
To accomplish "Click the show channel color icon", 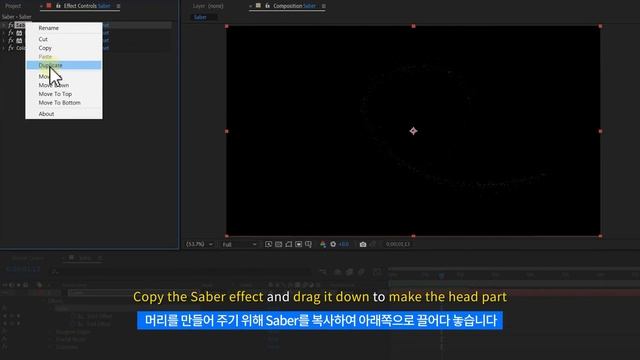I will coord(323,244).
